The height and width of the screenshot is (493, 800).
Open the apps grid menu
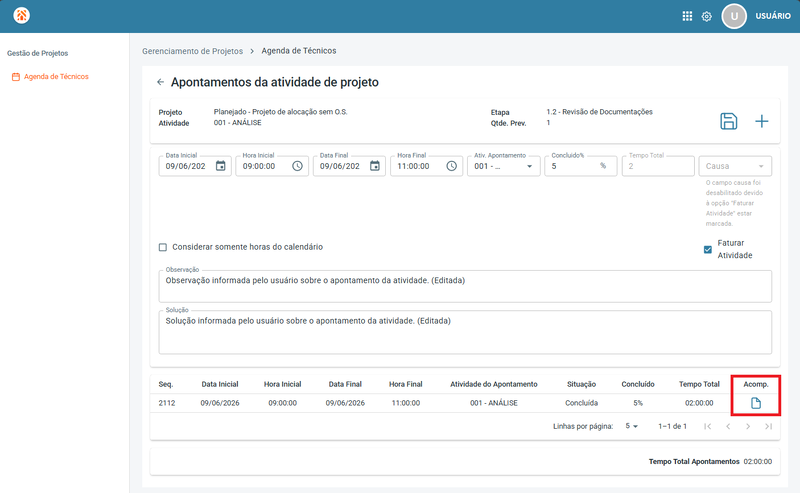click(x=687, y=16)
